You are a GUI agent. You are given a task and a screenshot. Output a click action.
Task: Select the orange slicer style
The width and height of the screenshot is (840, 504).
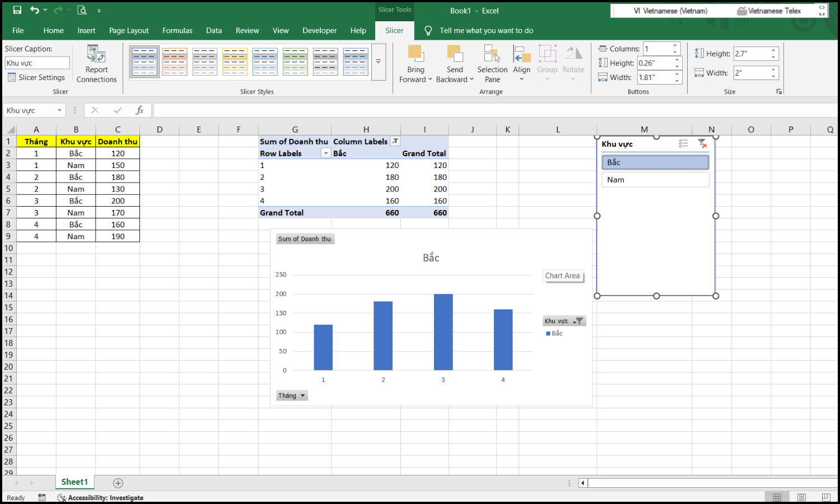175,61
